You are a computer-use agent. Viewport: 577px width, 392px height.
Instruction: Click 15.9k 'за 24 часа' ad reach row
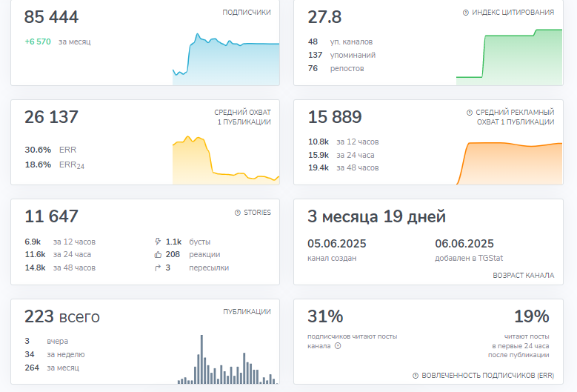tap(341, 155)
